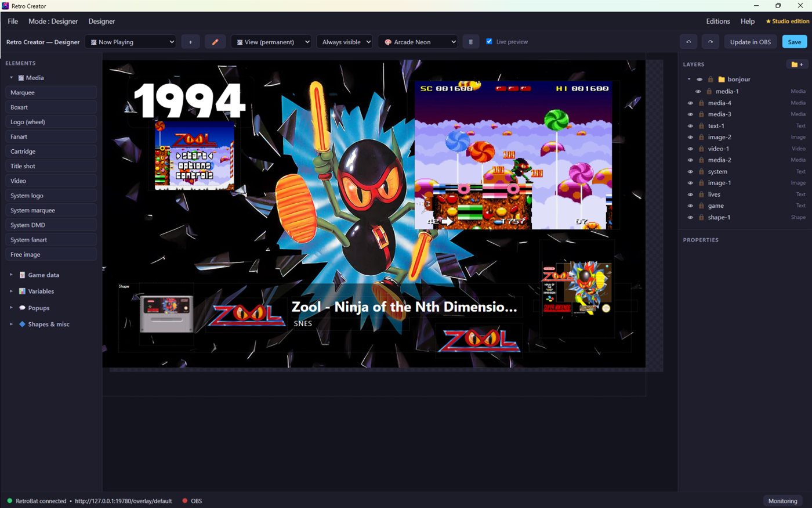Select the gameplay video preview on canvas
The height and width of the screenshot is (508, 812).
coord(513,155)
